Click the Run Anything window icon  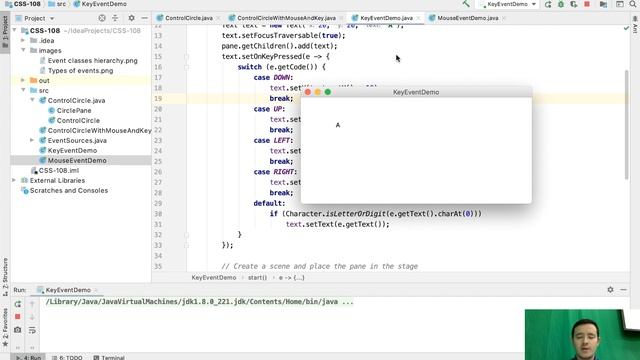point(620,4)
